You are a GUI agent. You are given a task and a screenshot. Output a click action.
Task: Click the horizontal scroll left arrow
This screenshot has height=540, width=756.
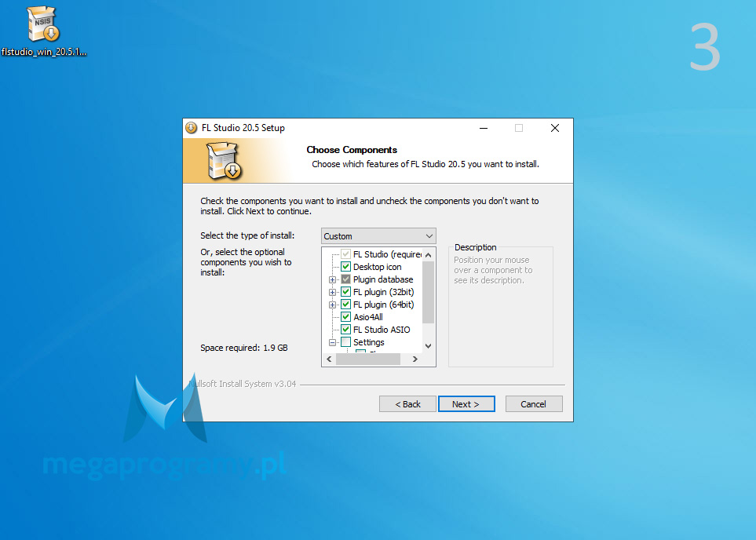point(329,359)
